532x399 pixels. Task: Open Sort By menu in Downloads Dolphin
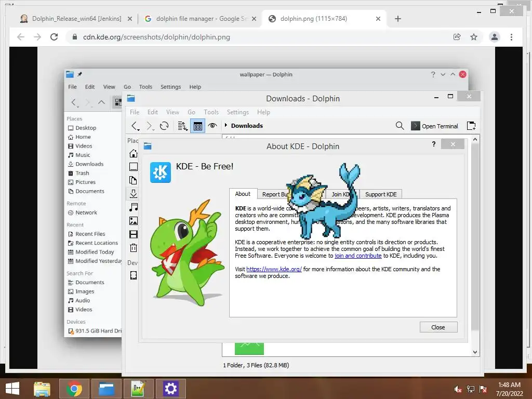point(182,126)
